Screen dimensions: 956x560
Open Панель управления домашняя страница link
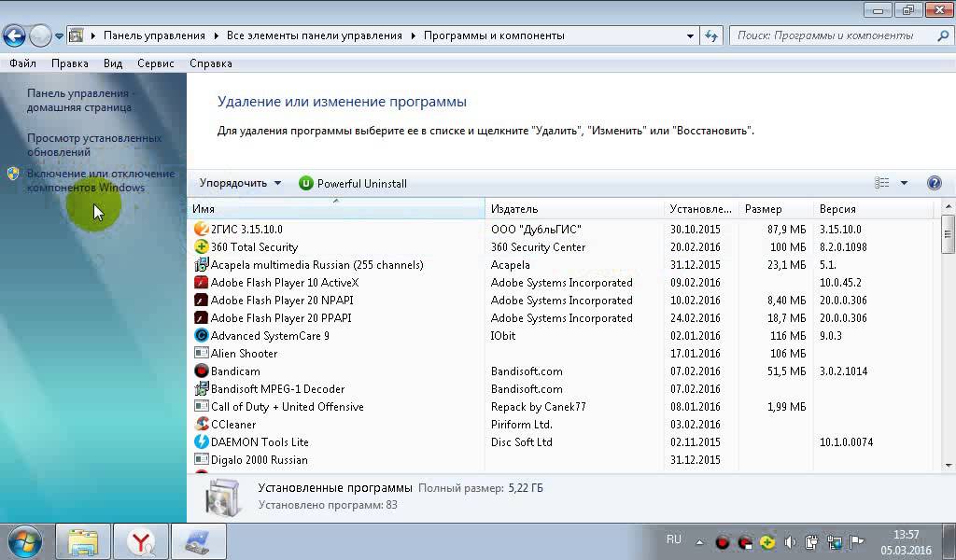pos(80,100)
